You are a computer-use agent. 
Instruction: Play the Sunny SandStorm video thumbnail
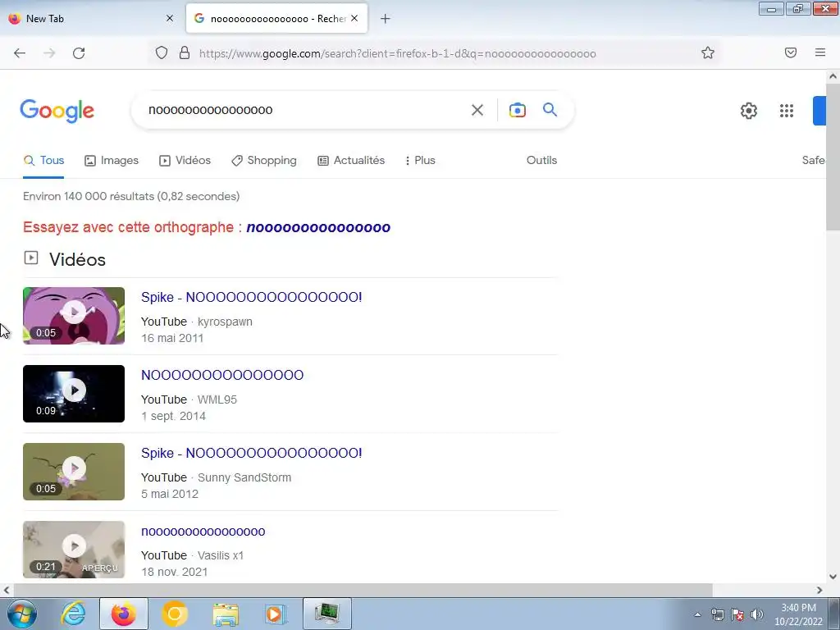click(x=74, y=472)
